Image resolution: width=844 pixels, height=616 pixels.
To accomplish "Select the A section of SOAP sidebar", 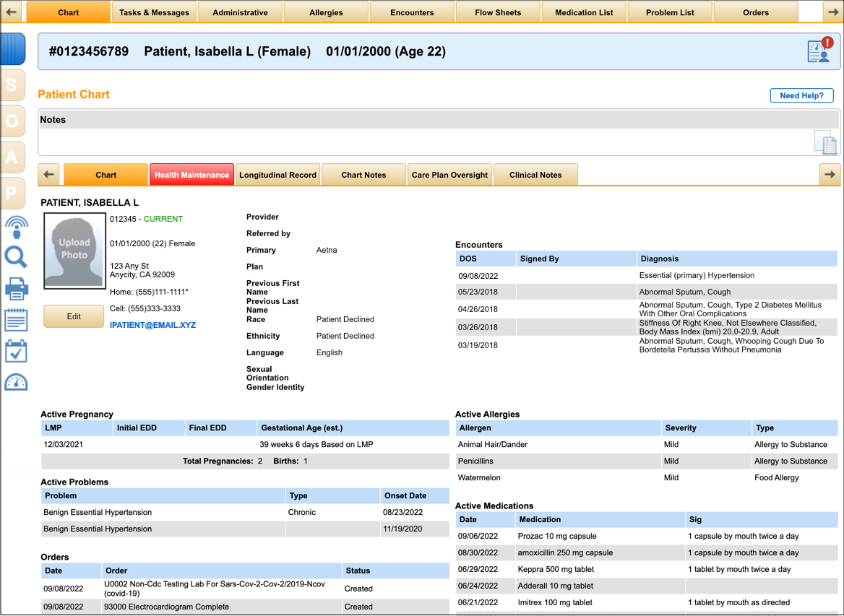I will pos(12,157).
